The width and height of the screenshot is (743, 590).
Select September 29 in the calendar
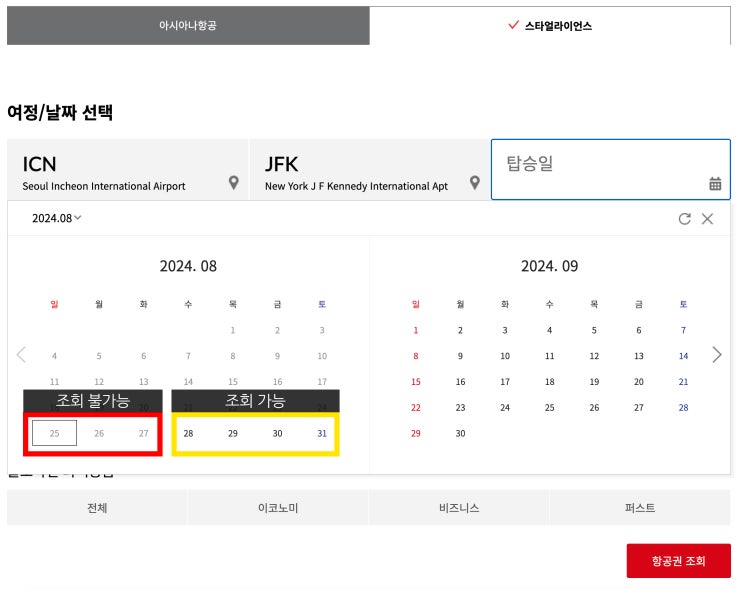tap(416, 433)
